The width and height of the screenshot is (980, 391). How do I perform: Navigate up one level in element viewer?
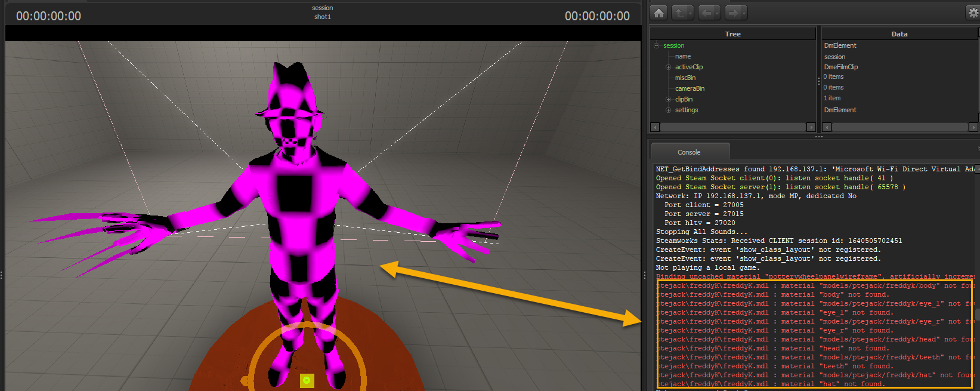[679, 13]
